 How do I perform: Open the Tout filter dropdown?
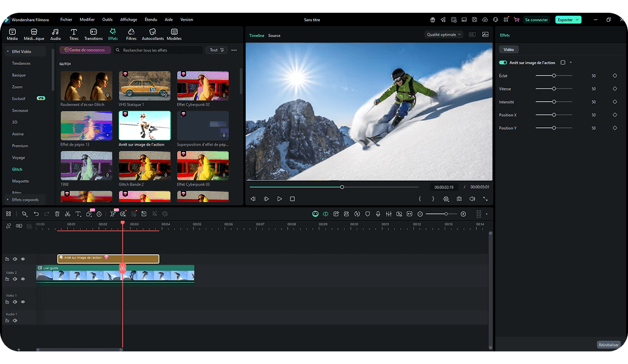217,50
